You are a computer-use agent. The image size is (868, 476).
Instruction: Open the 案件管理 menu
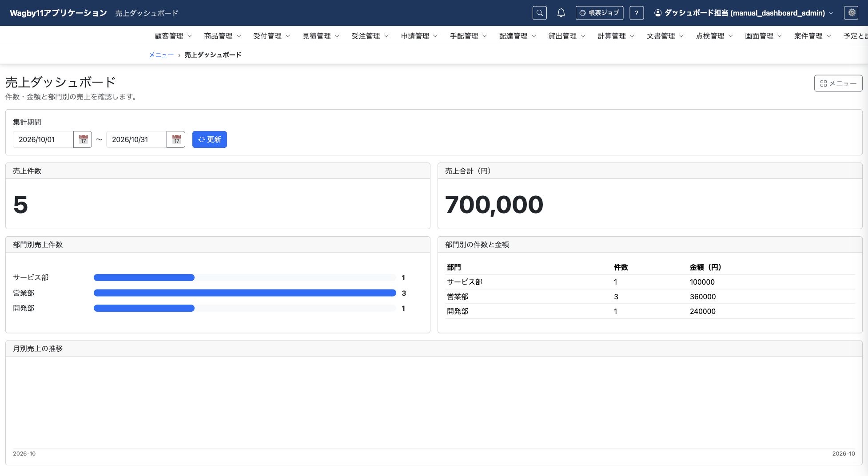[812, 36]
